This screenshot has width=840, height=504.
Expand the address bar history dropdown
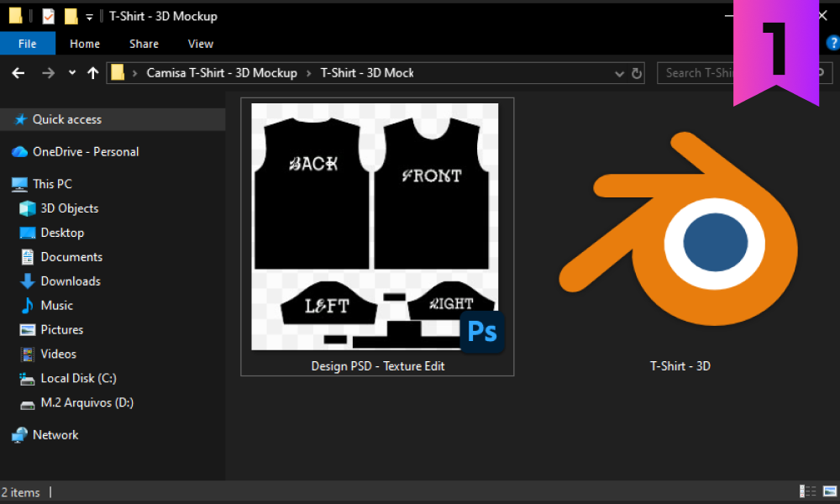point(620,73)
